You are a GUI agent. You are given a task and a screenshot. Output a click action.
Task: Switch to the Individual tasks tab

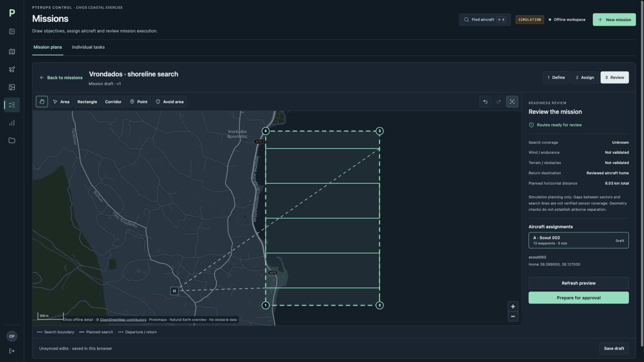pyautogui.click(x=88, y=47)
